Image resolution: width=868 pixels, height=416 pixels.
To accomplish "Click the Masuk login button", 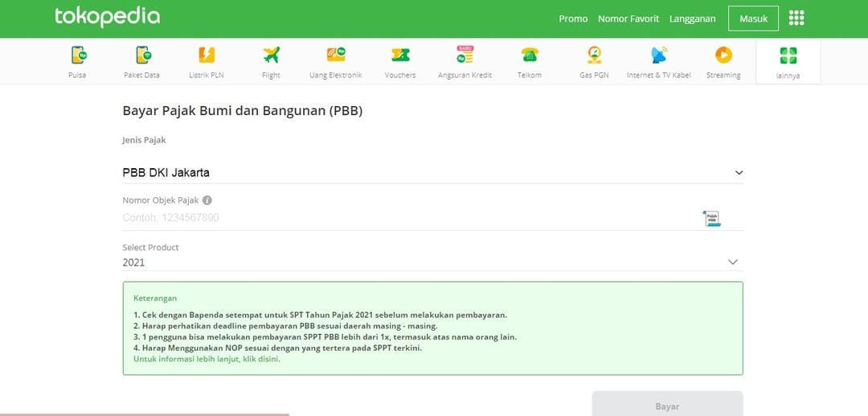I will point(753,19).
